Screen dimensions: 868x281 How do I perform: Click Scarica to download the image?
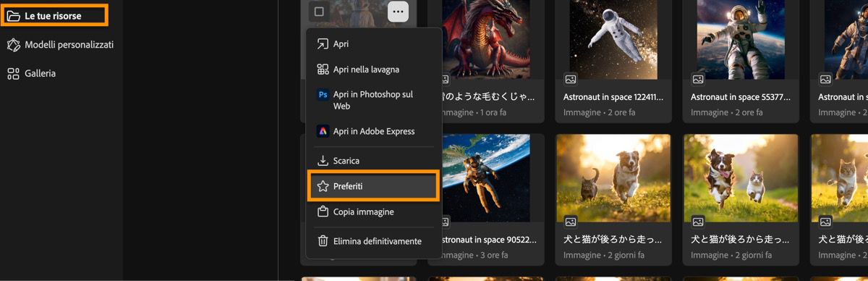[374, 161]
